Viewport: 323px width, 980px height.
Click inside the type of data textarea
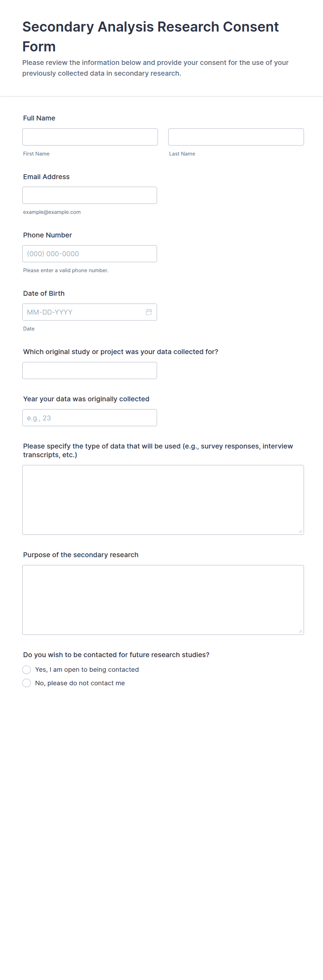click(163, 500)
